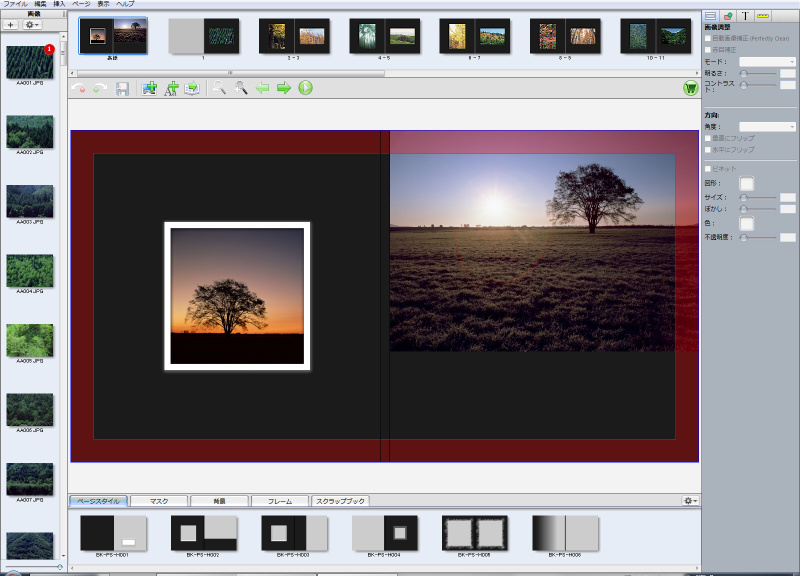Screen dimensions: 800x576
Task: Open the 角度 dropdown
Action: tap(764, 127)
